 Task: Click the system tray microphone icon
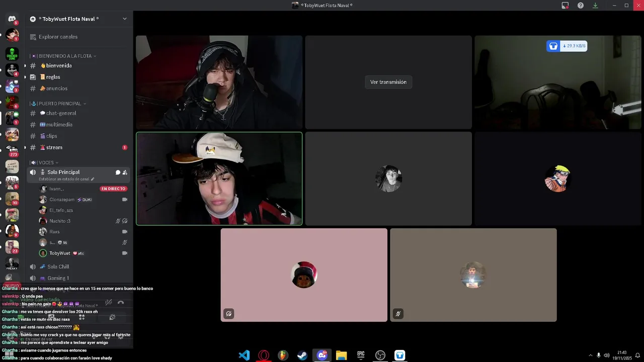point(598,355)
